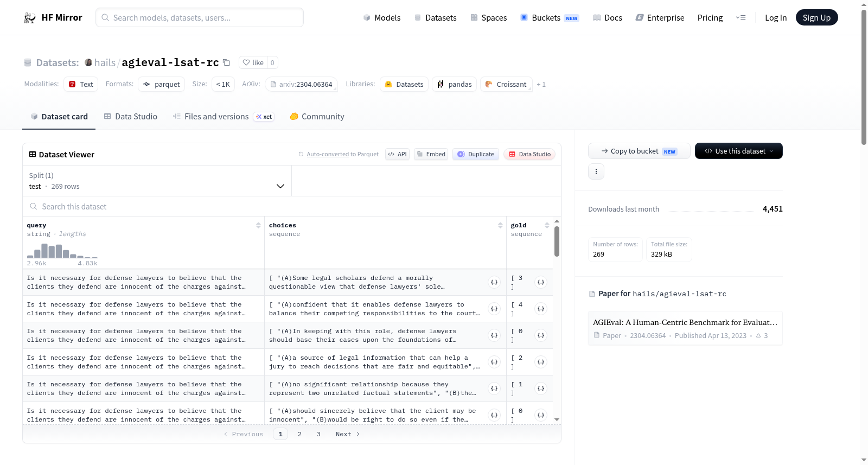Select the pandas library tag
868x465 pixels.
tap(455, 84)
